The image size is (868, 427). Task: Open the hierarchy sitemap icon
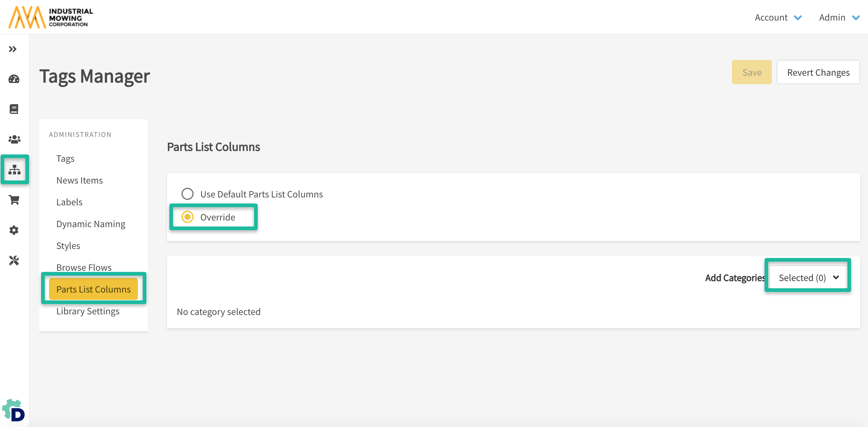click(x=15, y=169)
